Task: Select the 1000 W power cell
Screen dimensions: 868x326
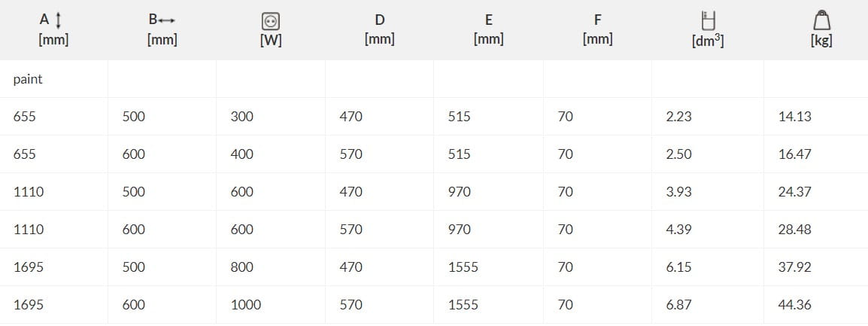Action: (246, 305)
